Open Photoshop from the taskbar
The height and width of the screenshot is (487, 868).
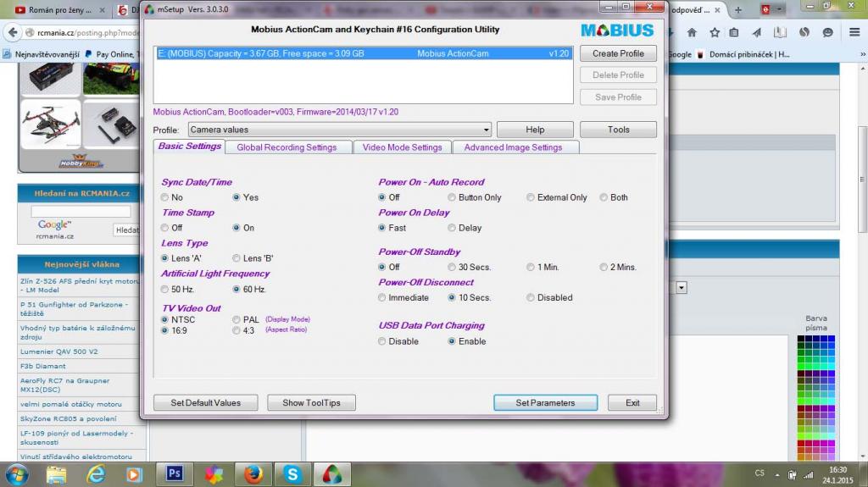(174, 473)
